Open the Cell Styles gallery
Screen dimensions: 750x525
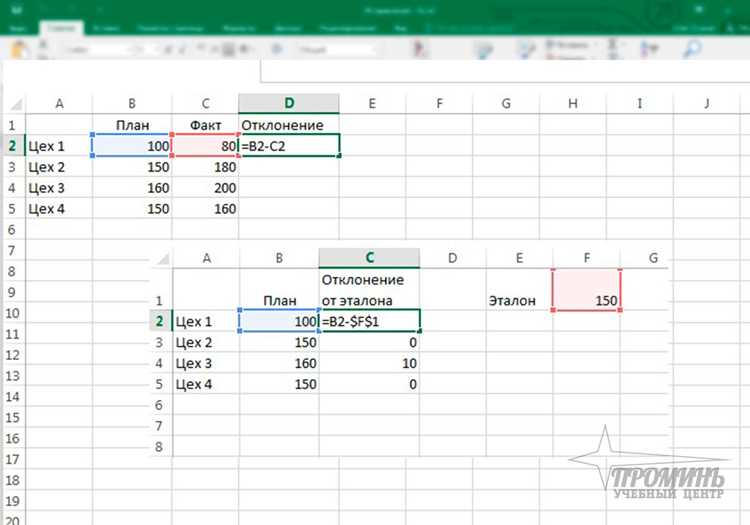pyautogui.click(x=528, y=49)
